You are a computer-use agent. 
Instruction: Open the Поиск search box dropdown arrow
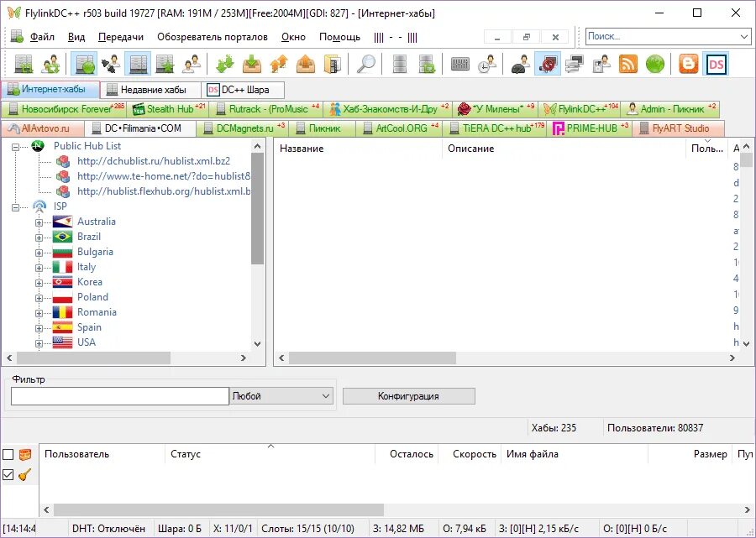744,36
